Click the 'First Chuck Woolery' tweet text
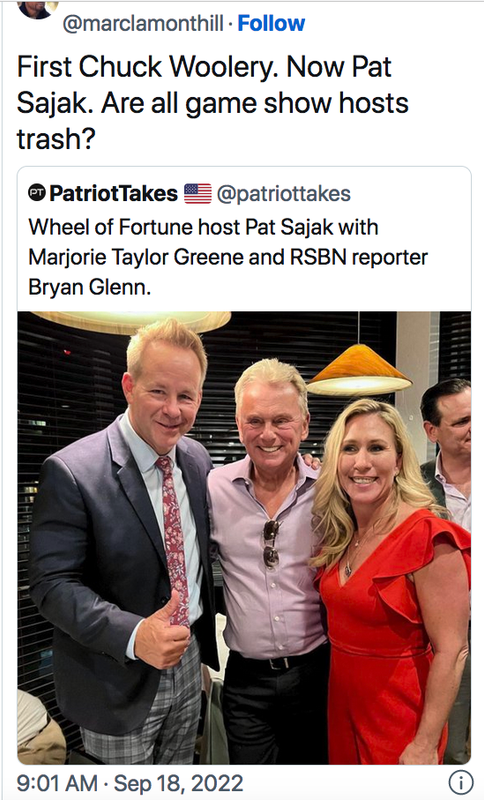Viewport: 484px width, 800px height. pos(213,103)
